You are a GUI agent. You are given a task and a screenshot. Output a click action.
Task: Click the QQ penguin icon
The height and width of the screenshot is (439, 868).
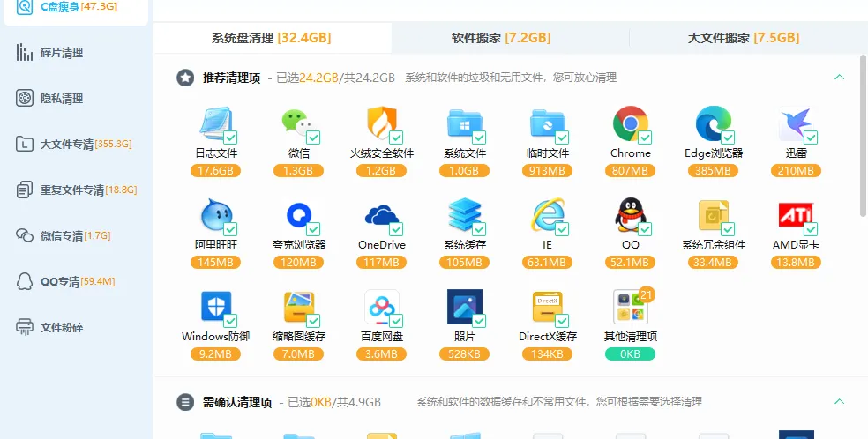pyautogui.click(x=631, y=216)
